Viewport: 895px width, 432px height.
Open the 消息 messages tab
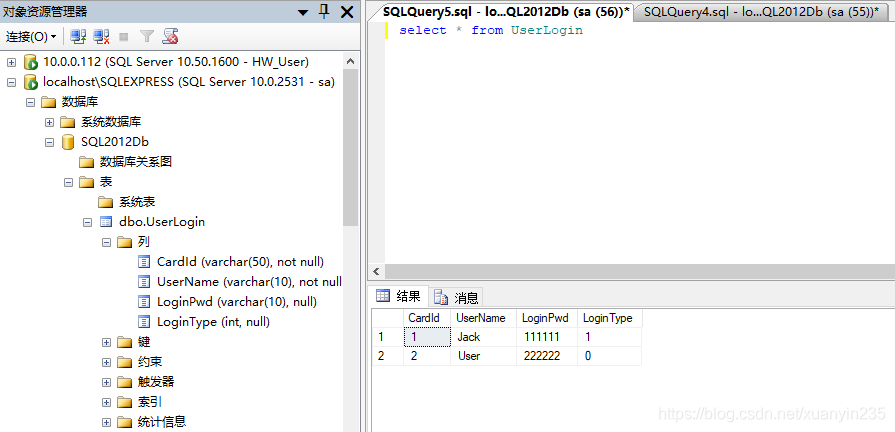point(457,297)
